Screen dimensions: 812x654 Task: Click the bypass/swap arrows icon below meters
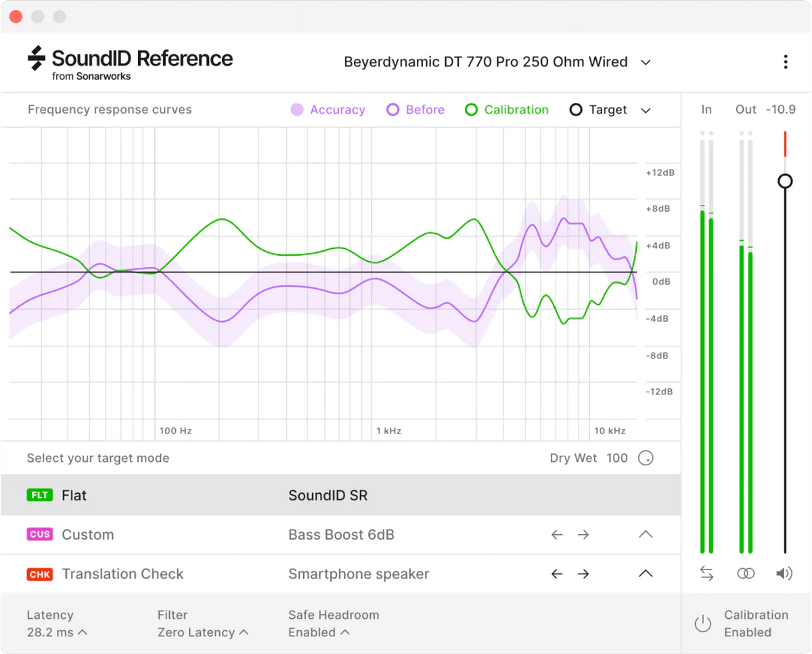tap(706, 573)
